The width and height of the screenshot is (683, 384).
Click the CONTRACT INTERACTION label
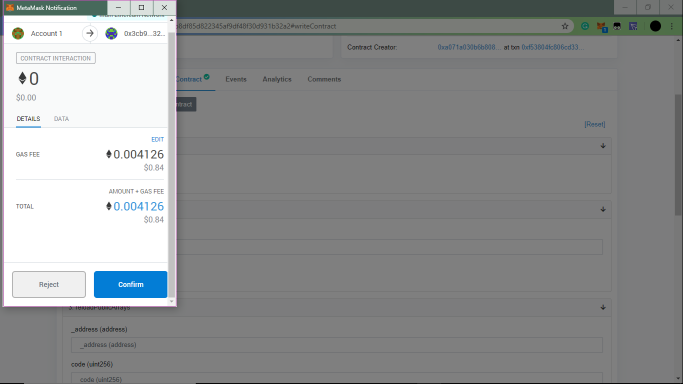click(56, 58)
